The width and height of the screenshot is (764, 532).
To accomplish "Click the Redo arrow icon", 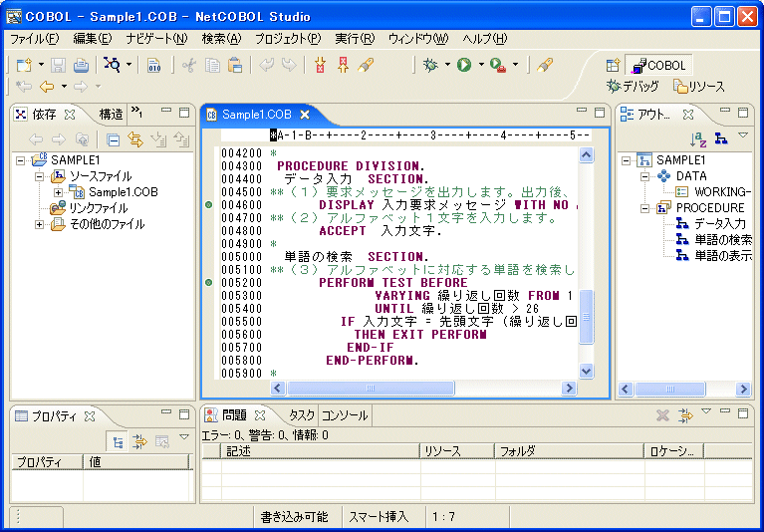I will (x=289, y=65).
